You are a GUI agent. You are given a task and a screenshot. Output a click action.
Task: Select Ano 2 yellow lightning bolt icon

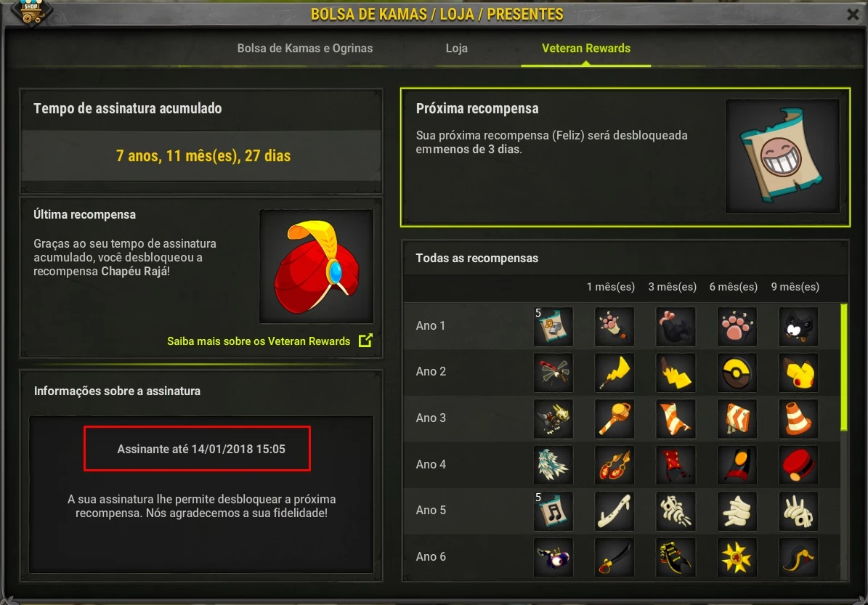point(614,373)
